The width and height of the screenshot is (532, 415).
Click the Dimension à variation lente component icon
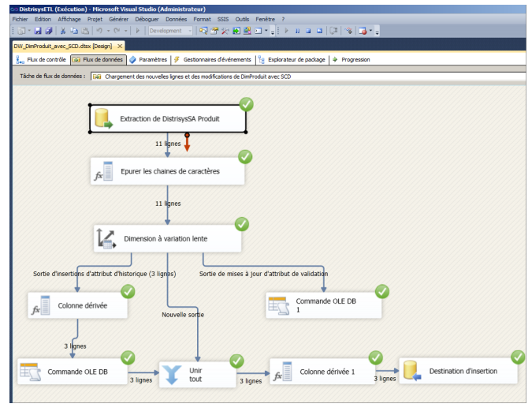coord(106,237)
